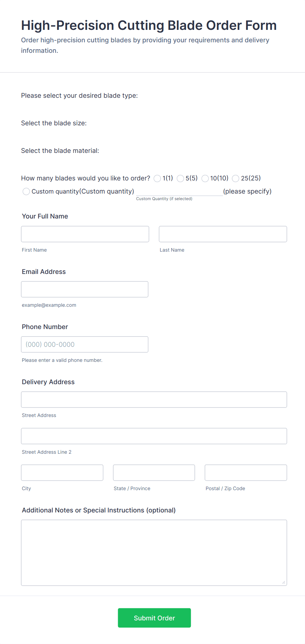Click the form title heading
Screen dimensions: 305x644
pyautogui.click(x=149, y=25)
